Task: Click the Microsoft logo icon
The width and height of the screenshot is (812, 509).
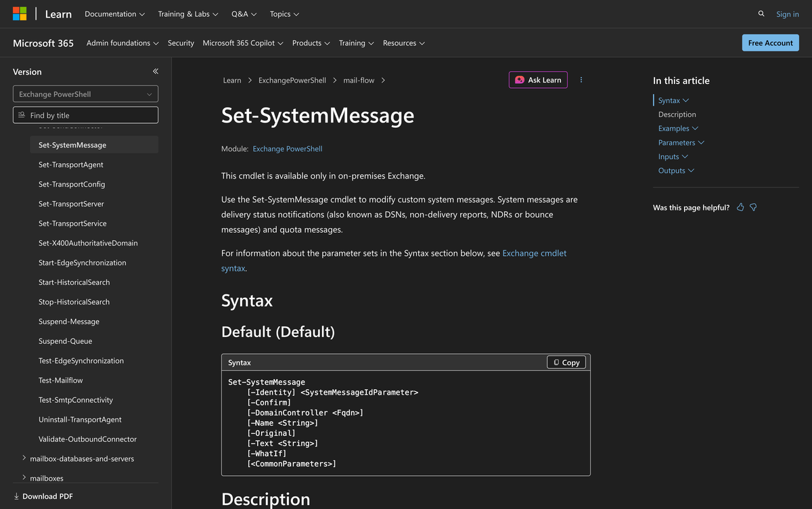Action: (x=20, y=14)
